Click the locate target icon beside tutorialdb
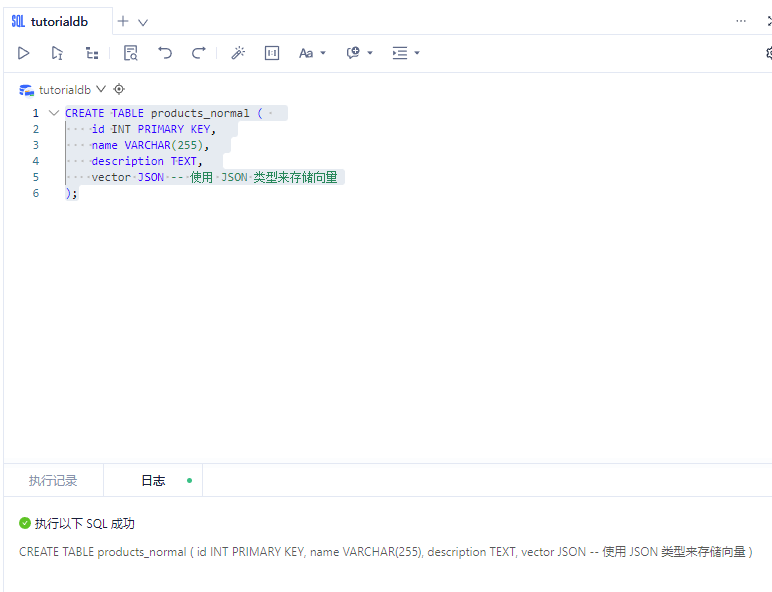The width and height of the screenshot is (772, 592). (119, 89)
